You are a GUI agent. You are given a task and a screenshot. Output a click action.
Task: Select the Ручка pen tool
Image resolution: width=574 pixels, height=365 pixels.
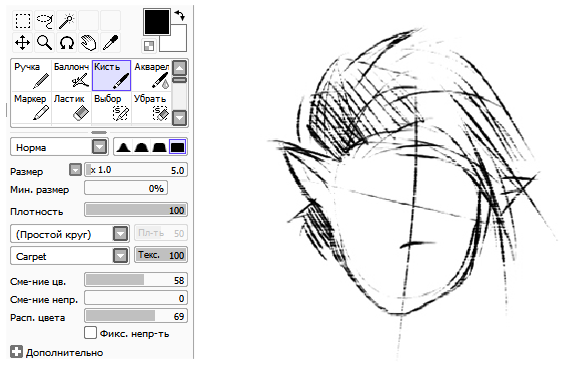(31, 76)
